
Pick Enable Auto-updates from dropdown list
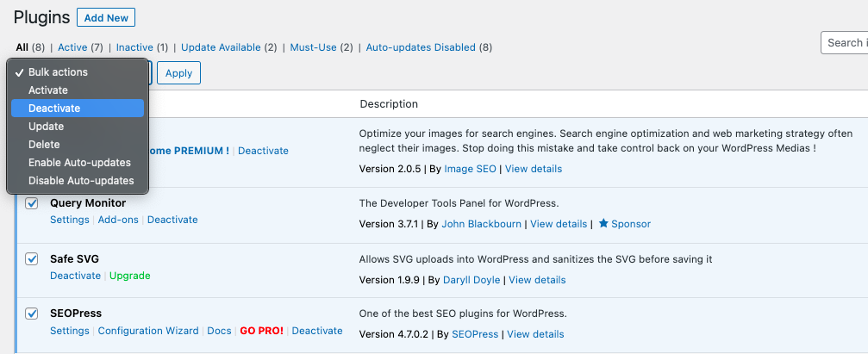click(x=79, y=163)
